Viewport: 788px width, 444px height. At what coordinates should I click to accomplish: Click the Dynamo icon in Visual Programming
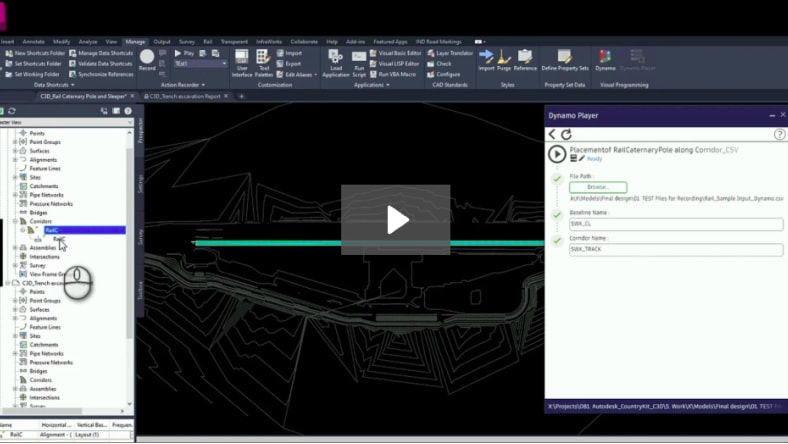coord(605,58)
